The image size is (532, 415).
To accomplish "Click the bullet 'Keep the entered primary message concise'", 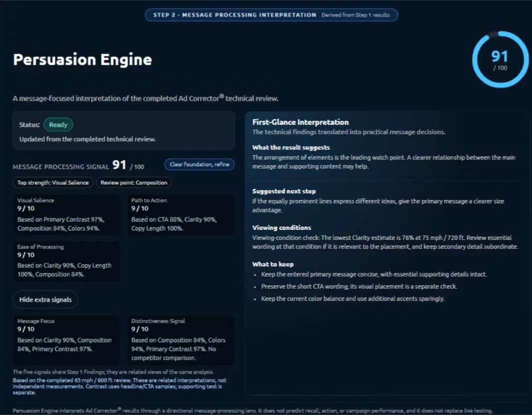I will point(374,274).
